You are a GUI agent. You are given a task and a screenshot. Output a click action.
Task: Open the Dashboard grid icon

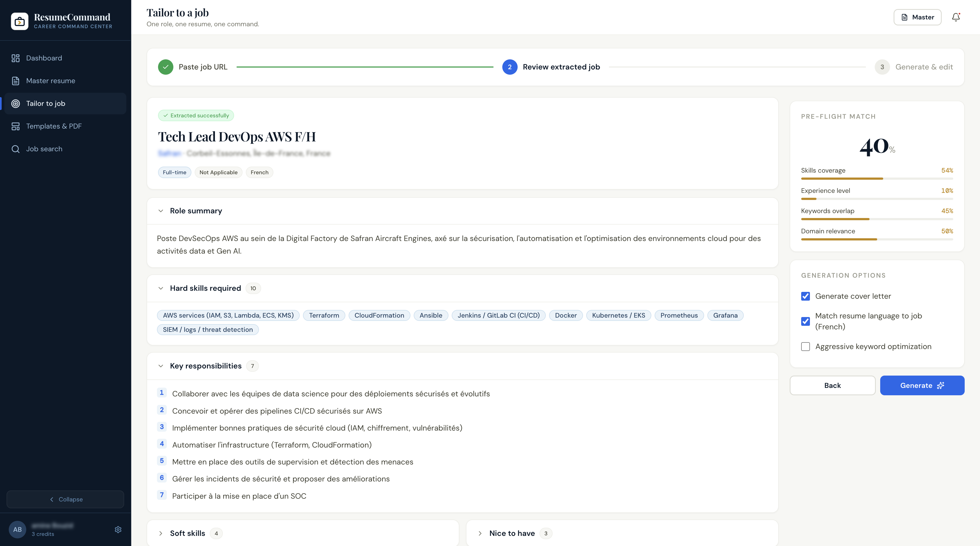click(16, 58)
